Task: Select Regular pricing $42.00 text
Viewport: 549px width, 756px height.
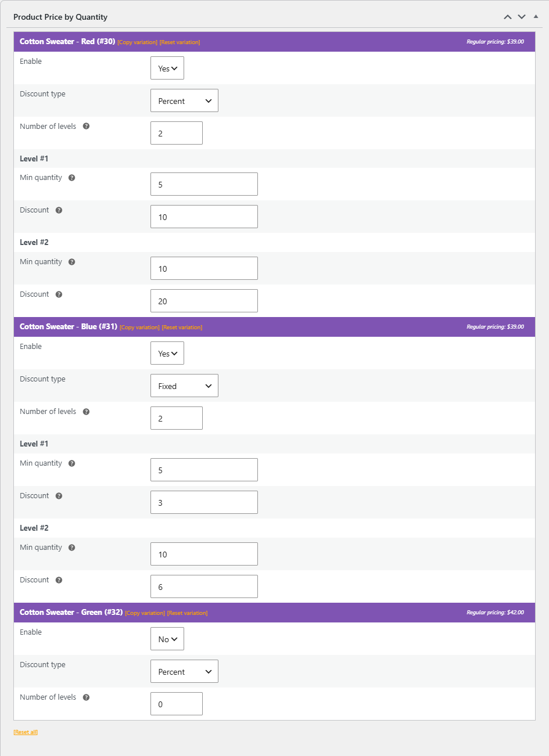Action: click(x=495, y=613)
